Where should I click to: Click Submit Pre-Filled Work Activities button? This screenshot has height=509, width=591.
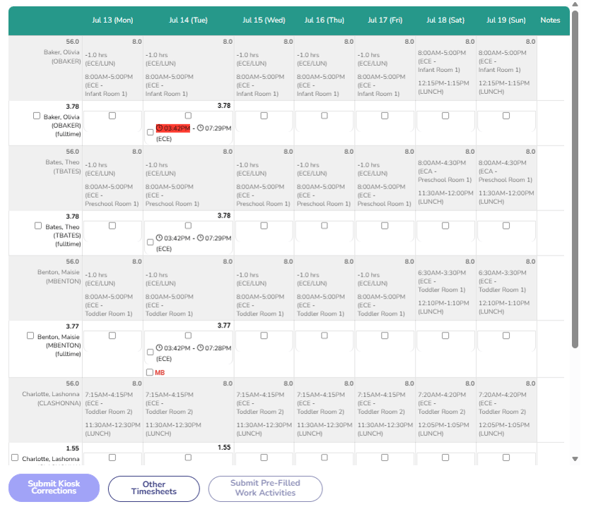(265, 488)
